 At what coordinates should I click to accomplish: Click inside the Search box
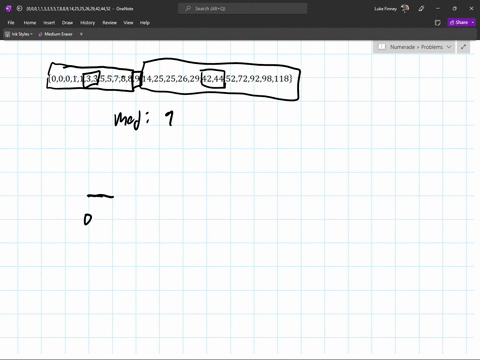(x=243, y=8)
